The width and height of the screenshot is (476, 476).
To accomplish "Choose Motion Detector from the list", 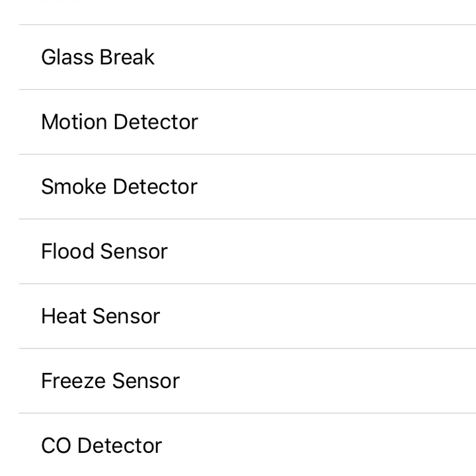I will pos(238,122).
